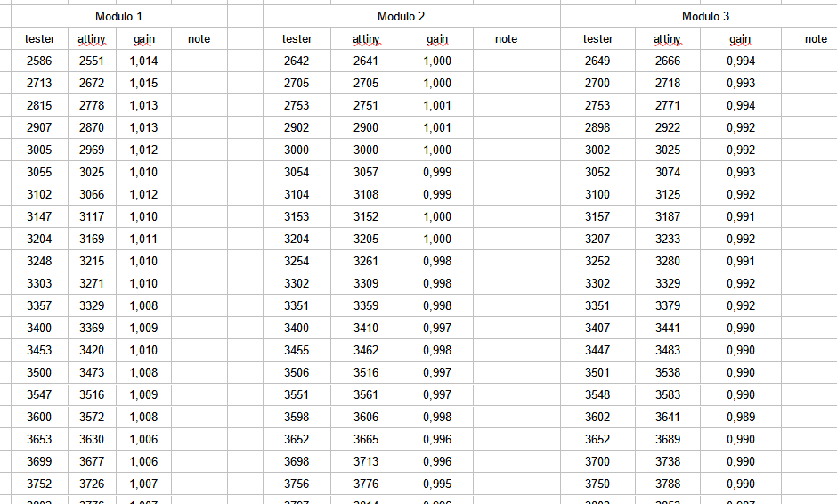Click the Modulo 1 note column header
Viewport: 837px width, 504px height.
click(x=199, y=39)
